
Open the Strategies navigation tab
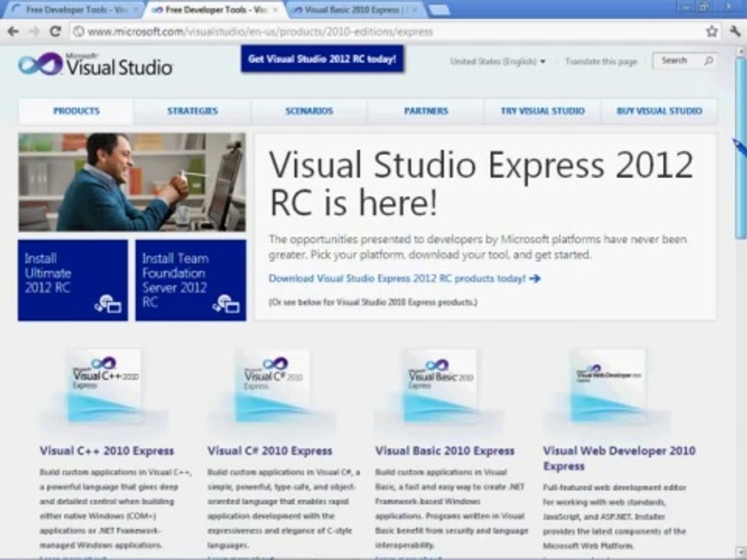pos(192,111)
